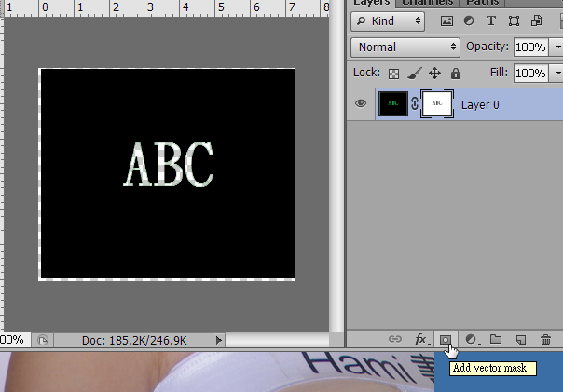Click the Add vector mask button
563x392 pixels.
coord(446,340)
